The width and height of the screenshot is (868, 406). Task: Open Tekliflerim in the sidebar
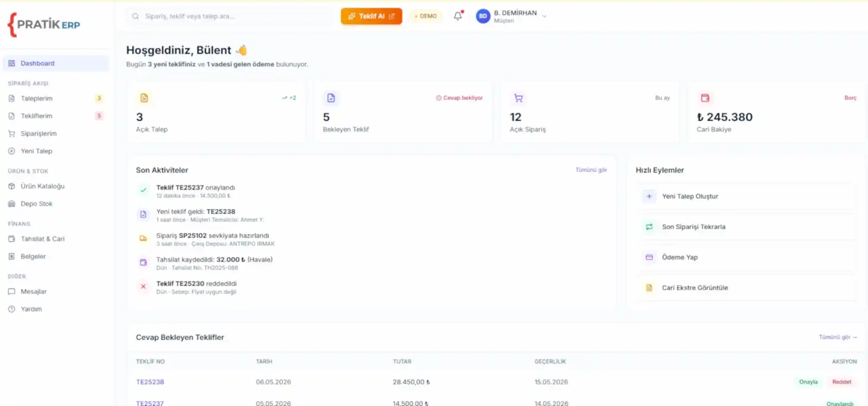tap(56, 116)
